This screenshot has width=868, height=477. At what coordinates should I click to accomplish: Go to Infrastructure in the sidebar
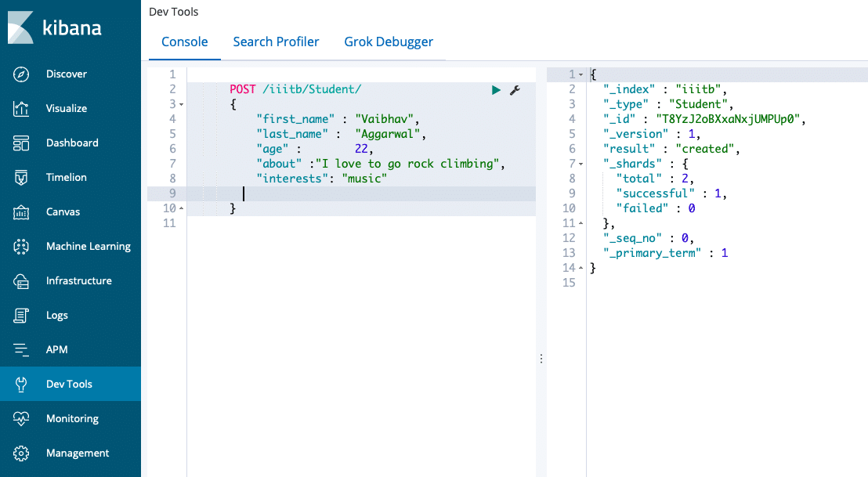(x=78, y=281)
